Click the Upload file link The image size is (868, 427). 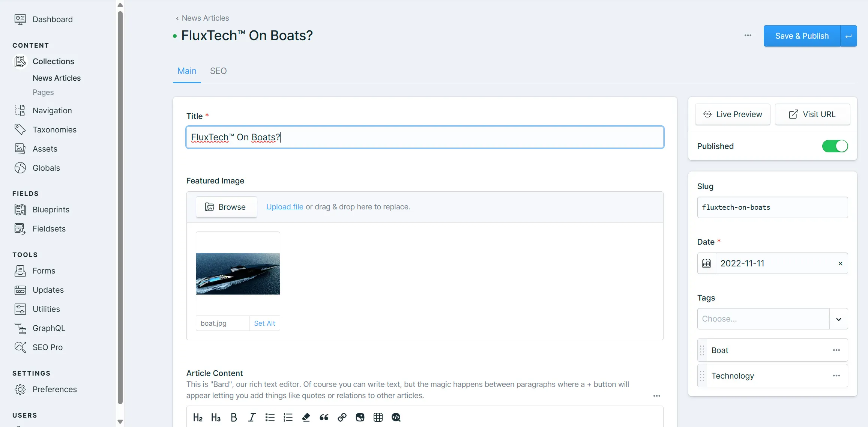click(285, 207)
